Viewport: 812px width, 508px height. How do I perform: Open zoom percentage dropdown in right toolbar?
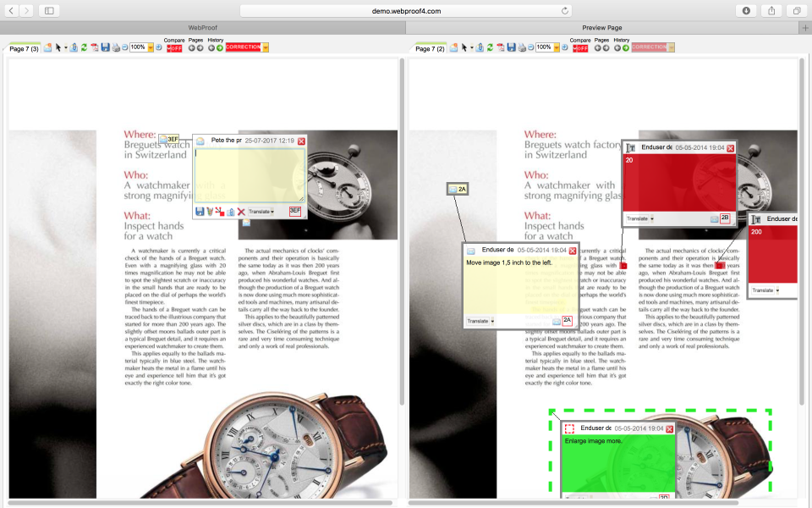[x=557, y=47]
